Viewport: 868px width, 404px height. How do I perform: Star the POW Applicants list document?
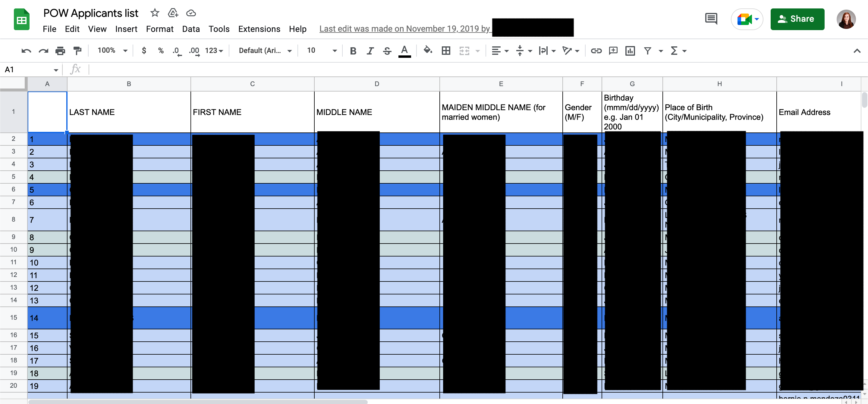point(155,13)
